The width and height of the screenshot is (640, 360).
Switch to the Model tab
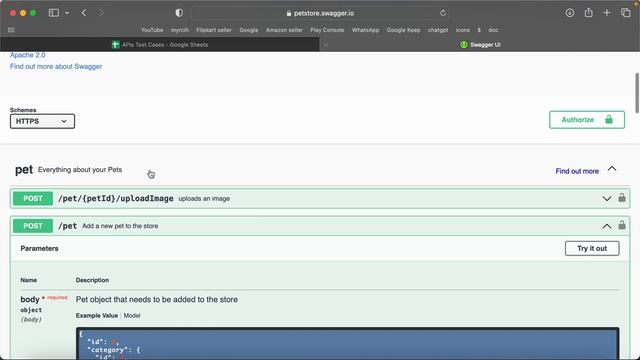[x=132, y=316]
